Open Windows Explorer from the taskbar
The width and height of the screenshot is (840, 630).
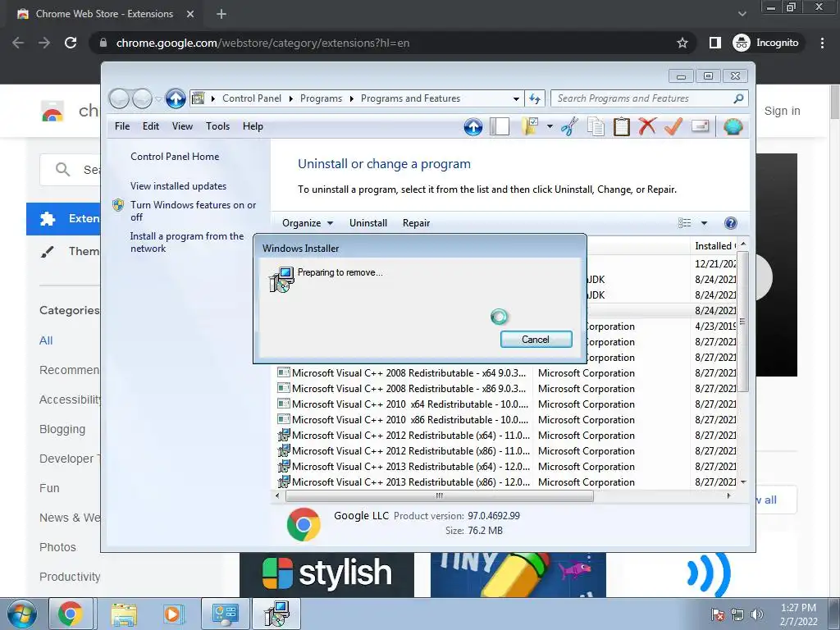tap(124, 614)
